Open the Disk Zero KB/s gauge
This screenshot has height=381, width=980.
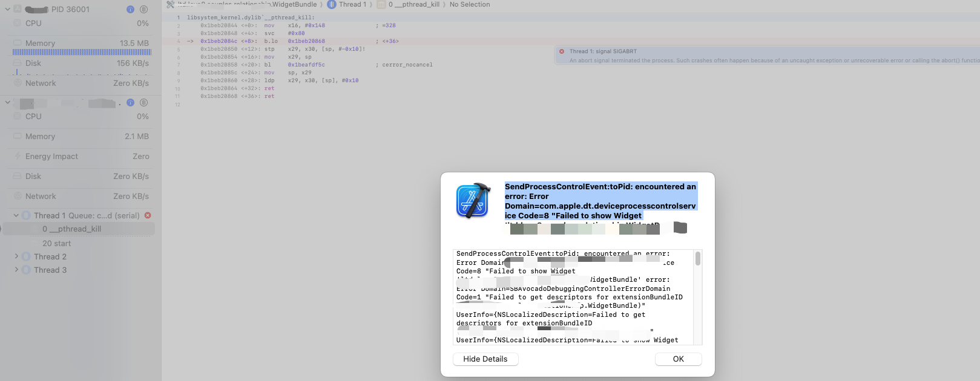point(81,177)
